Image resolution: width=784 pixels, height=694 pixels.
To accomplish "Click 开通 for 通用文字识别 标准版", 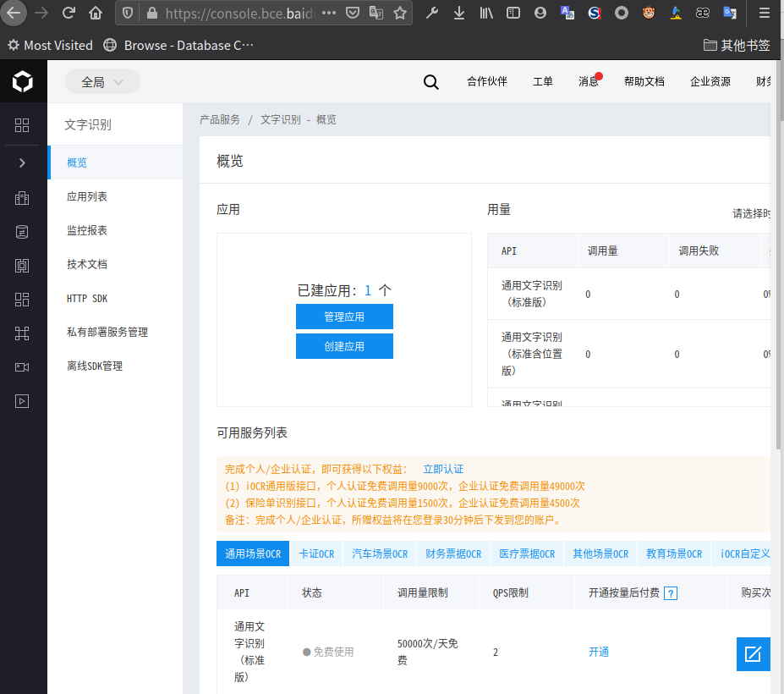I will tap(599, 652).
